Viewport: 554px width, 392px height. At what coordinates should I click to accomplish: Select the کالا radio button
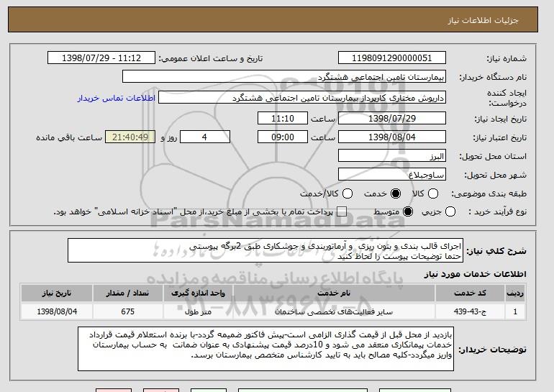[433, 193]
